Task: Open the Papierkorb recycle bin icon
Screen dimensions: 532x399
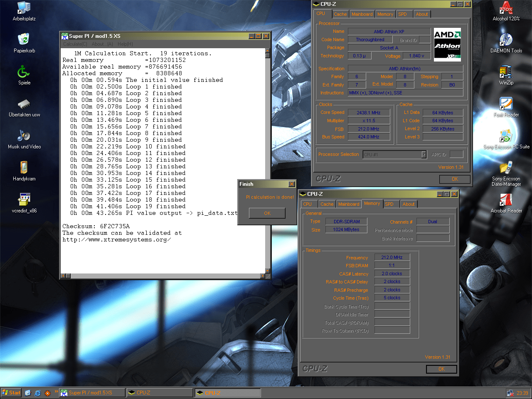Action: tap(24, 40)
